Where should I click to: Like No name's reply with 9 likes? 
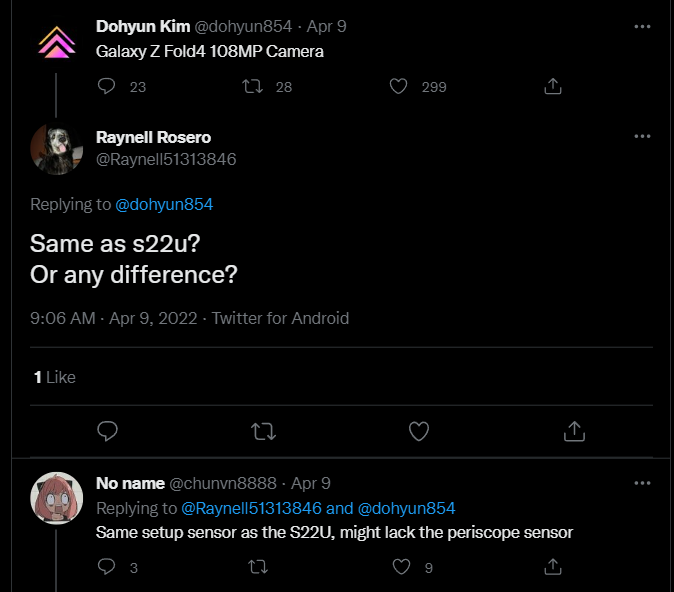point(401,567)
